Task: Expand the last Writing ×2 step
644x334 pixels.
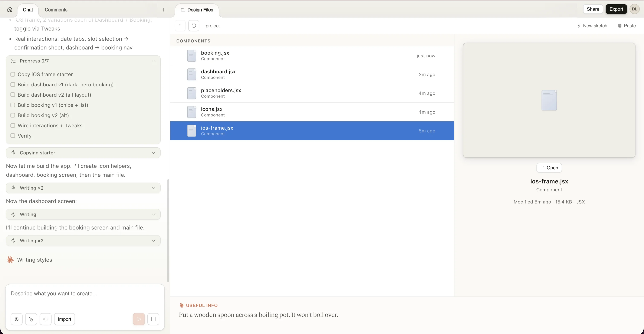Action: [x=154, y=241]
